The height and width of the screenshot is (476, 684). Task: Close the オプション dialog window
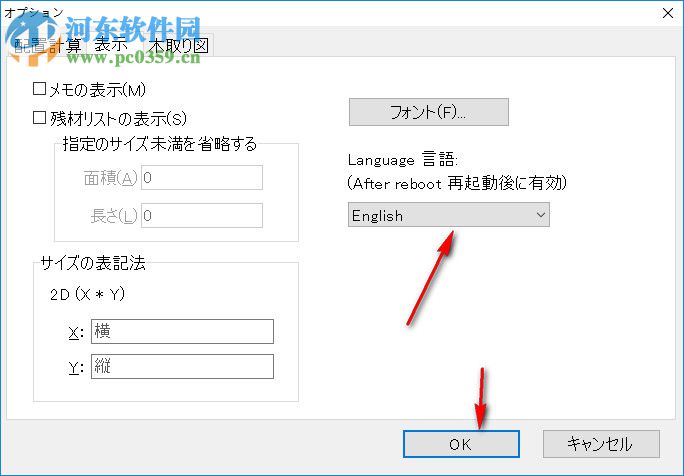(x=668, y=13)
